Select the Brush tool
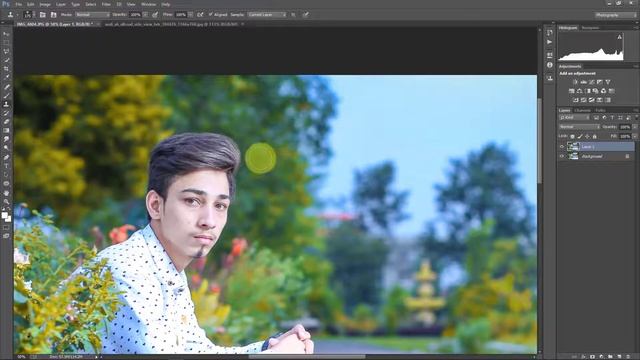This screenshot has height=360, width=640. click(6, 96)
